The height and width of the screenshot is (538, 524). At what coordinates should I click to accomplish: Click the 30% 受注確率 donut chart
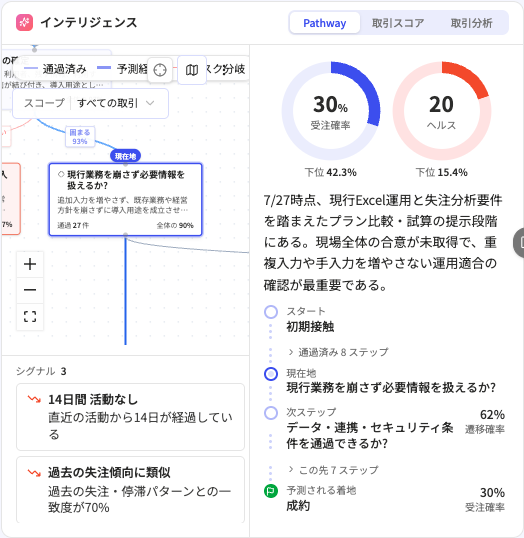click(x=331, y=110)
